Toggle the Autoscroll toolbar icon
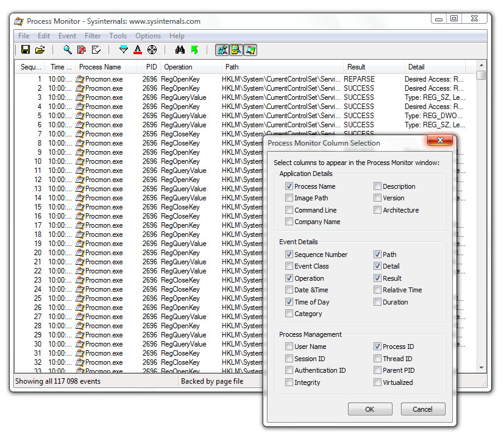The image size is (504, 433). click(82, 50)
